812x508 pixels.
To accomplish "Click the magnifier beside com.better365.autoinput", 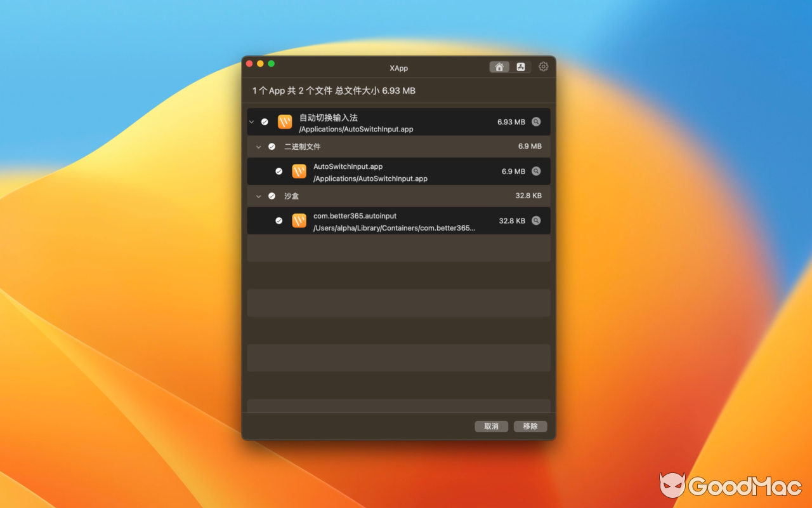I will (536, 220).
